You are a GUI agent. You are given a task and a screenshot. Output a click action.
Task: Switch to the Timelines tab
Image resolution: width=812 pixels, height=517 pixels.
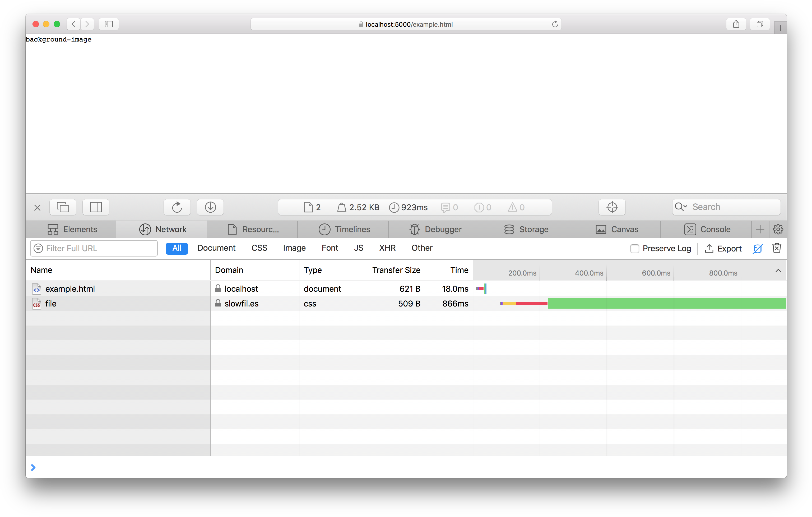click(x=344, y=229)
